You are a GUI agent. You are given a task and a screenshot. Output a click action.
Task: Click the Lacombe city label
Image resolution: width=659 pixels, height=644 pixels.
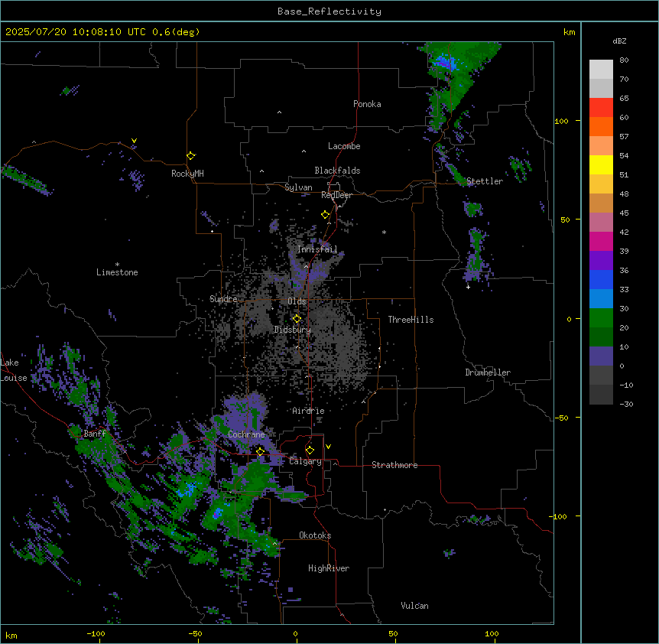[x=344, y=146]
